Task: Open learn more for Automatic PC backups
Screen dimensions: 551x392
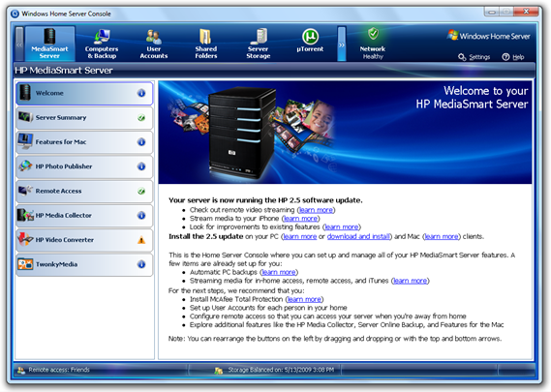Action: click(279, 272)
